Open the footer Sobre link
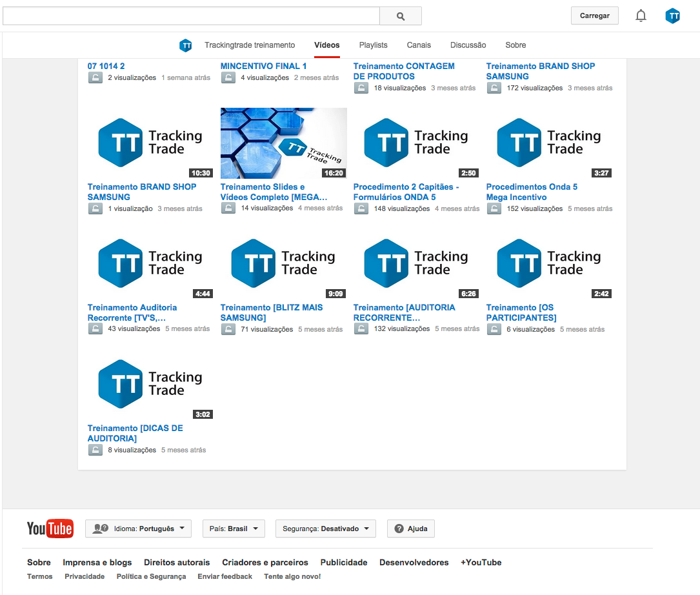Screen dimensions: 700x595 click(x=39, y=562)
